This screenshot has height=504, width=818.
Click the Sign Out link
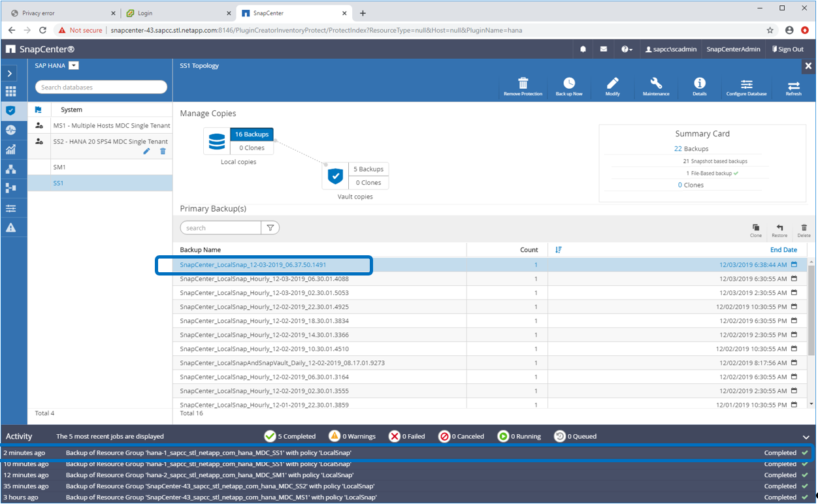click(x=787, y=49)
